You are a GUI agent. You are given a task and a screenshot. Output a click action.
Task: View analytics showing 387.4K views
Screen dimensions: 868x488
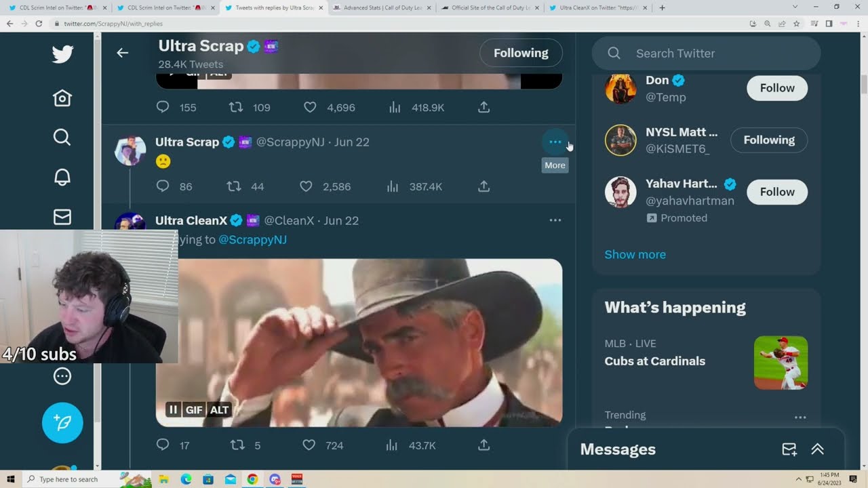[x=393, y=186]
